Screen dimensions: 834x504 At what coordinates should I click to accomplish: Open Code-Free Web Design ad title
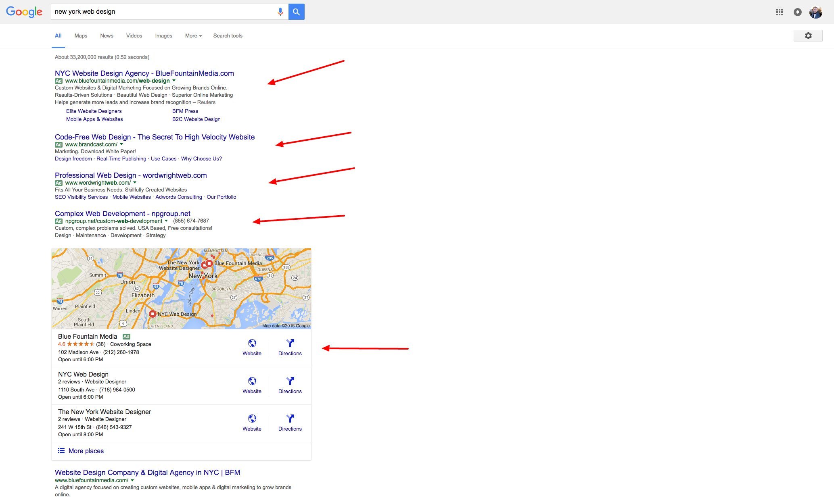pos(155,137)
